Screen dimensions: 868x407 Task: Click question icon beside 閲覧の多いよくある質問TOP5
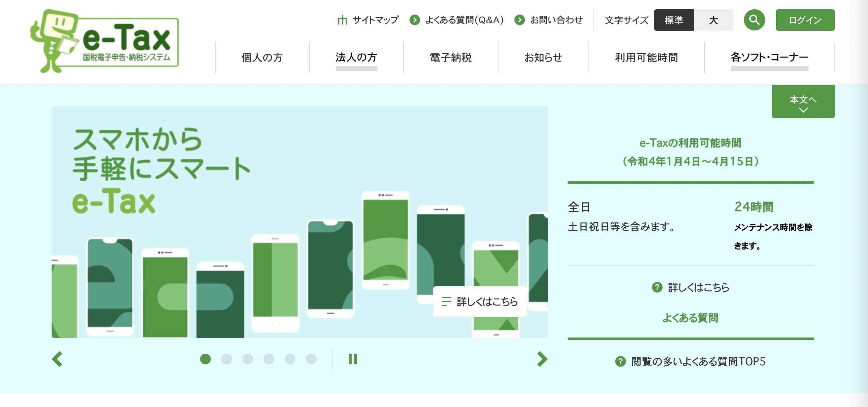[620, 362]
